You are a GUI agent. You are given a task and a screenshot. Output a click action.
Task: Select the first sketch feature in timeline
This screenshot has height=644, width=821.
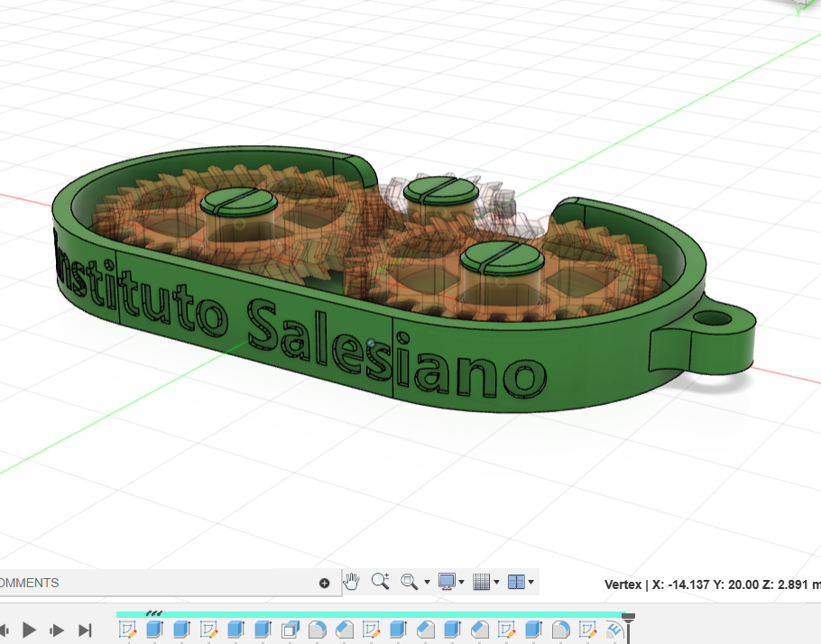click(x=127, y=629)
